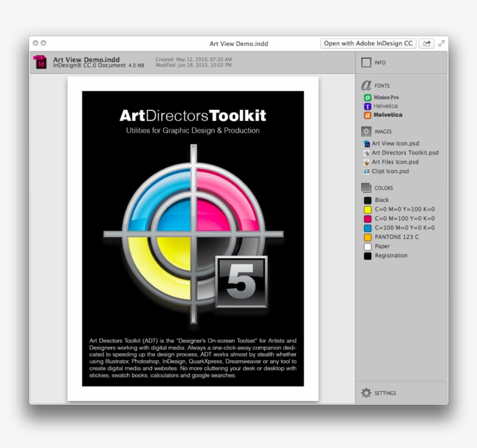The height and width of the screenshot is (448, 477).
Task: Click the FONTS section icon
Action: click(x=366, y=85)
